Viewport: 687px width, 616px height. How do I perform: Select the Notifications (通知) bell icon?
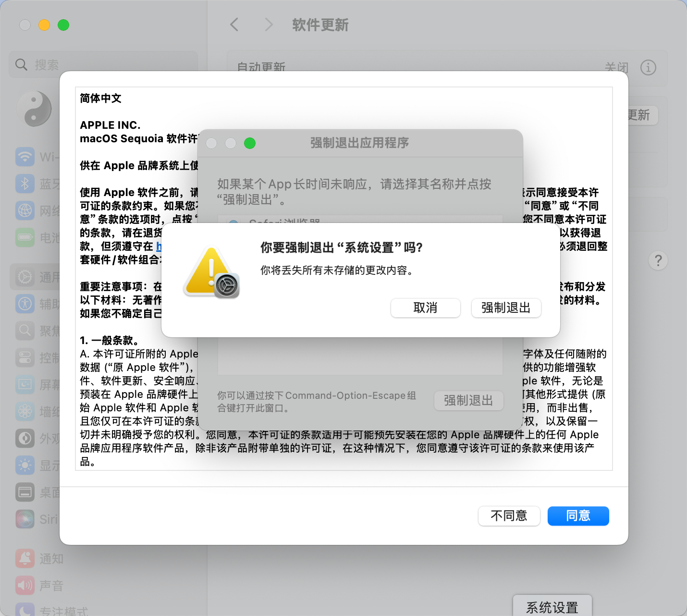click(x=25, y=558)
